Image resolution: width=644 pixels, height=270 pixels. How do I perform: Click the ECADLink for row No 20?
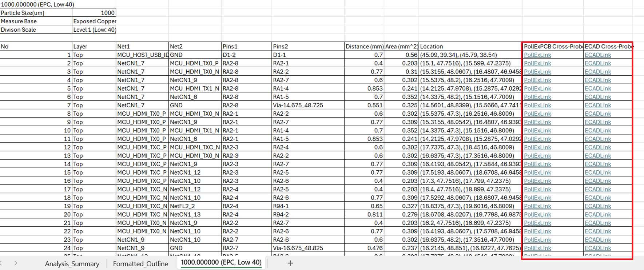tap(598, 215)
